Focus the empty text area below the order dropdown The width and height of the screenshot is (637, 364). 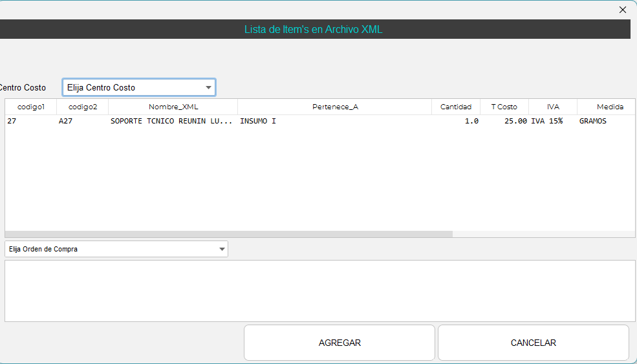319,290
